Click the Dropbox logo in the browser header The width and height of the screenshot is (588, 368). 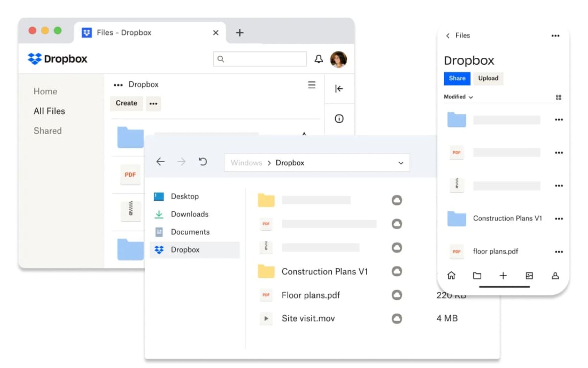point(57,59)
